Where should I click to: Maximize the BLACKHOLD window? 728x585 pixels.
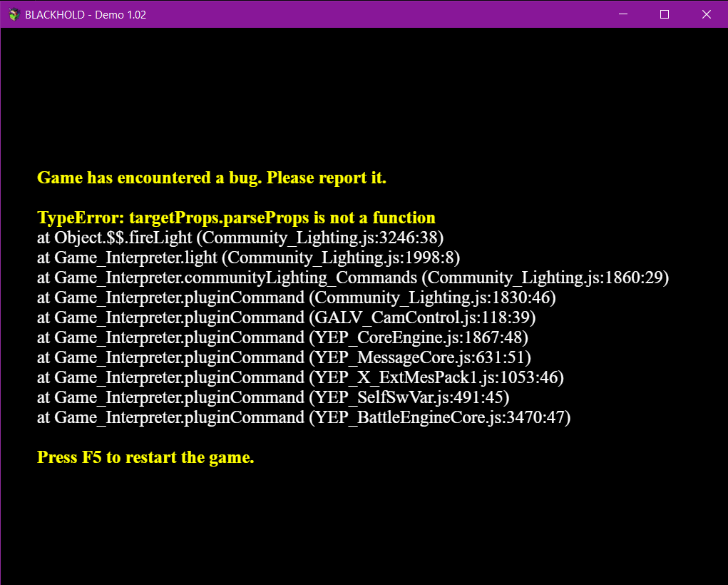tap(665, 14)
